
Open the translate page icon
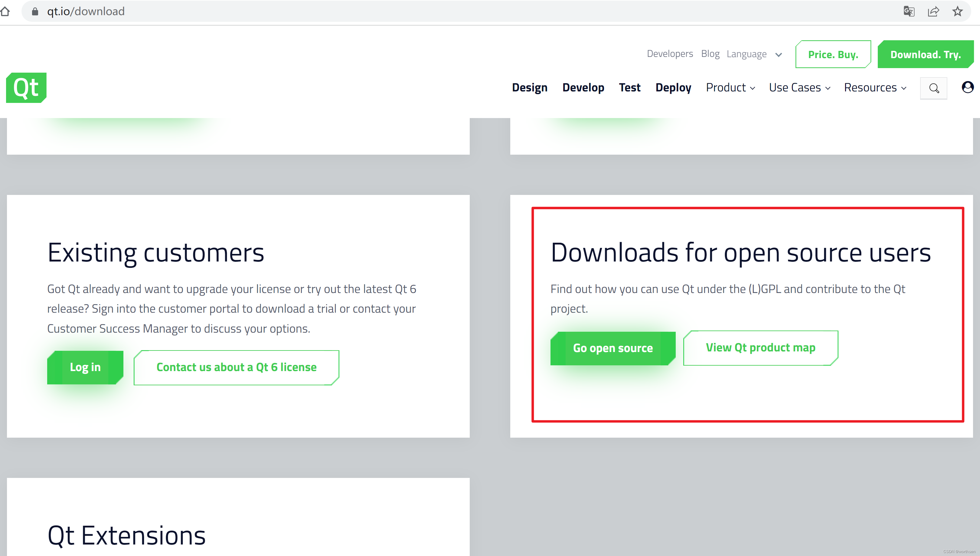coord(909,12)
